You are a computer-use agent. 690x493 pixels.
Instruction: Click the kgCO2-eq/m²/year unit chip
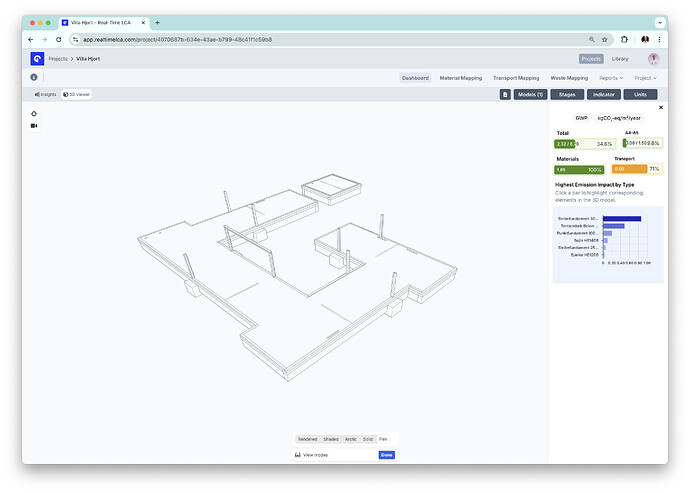(619, 118)
